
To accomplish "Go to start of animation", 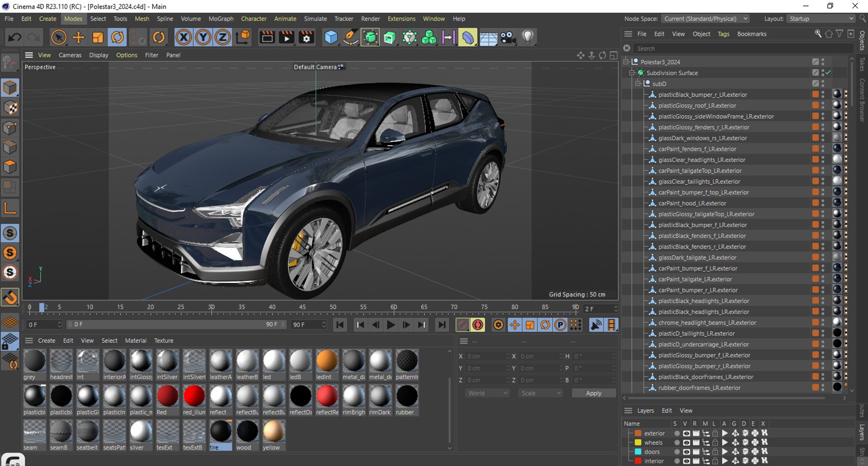I will pos(340,325).
